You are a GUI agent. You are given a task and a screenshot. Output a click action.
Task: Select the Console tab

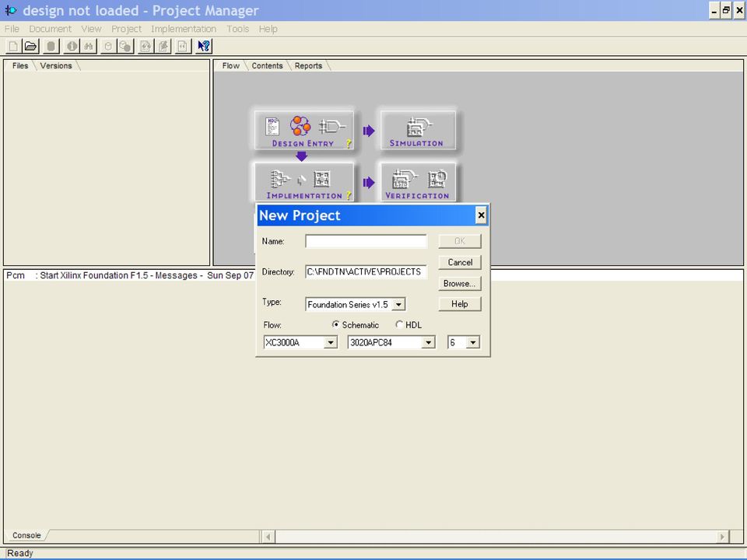click(x=26, y=535)
